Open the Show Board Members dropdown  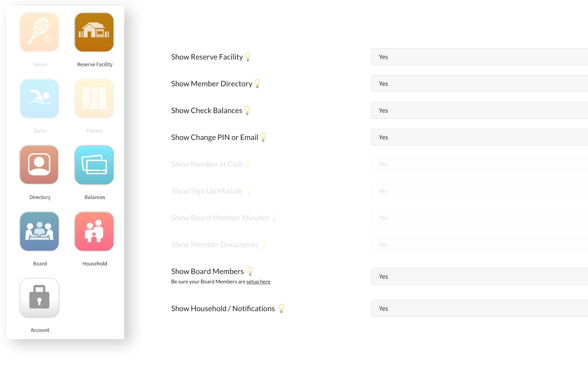click(x=479, y=276)
